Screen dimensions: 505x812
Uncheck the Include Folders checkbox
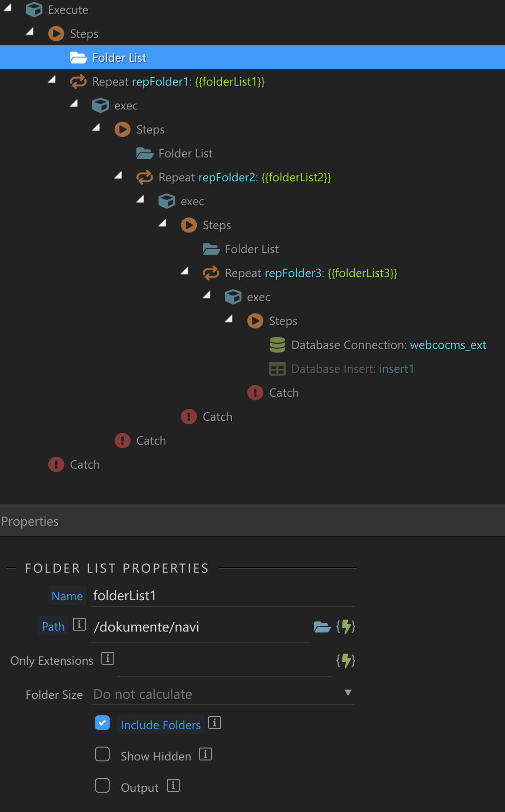[102, 723]
